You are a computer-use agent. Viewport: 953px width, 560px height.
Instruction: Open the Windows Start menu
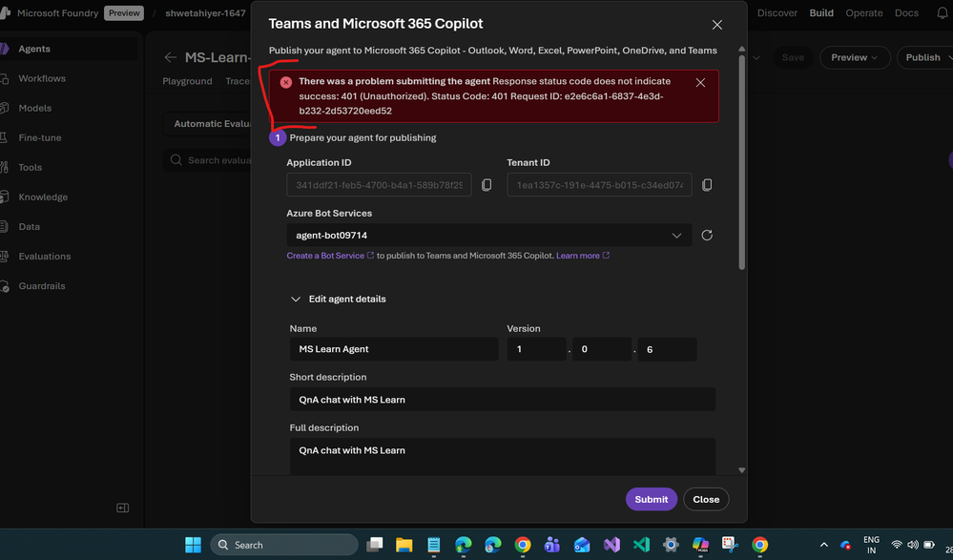pyautogui.click(x=194, y=545)
